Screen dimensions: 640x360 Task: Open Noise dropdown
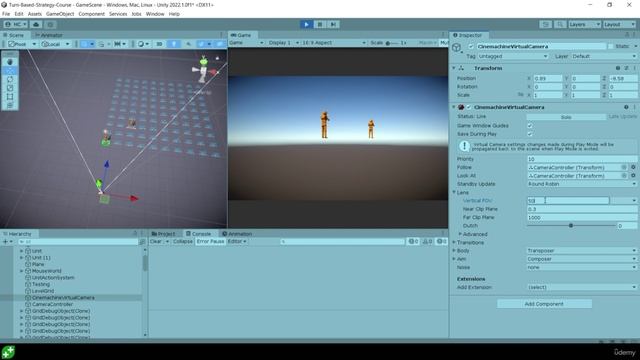tap(582, 267)
